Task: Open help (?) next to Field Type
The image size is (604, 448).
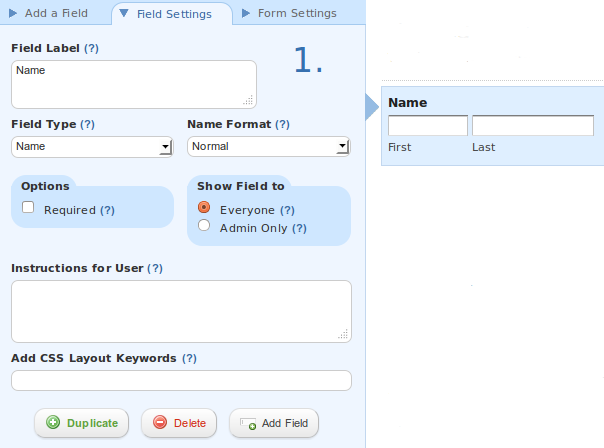Action: [x=87, y=124]
